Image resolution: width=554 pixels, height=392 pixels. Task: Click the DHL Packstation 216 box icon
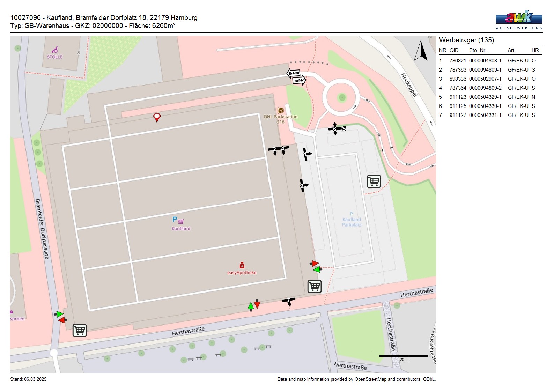(280, 110)
